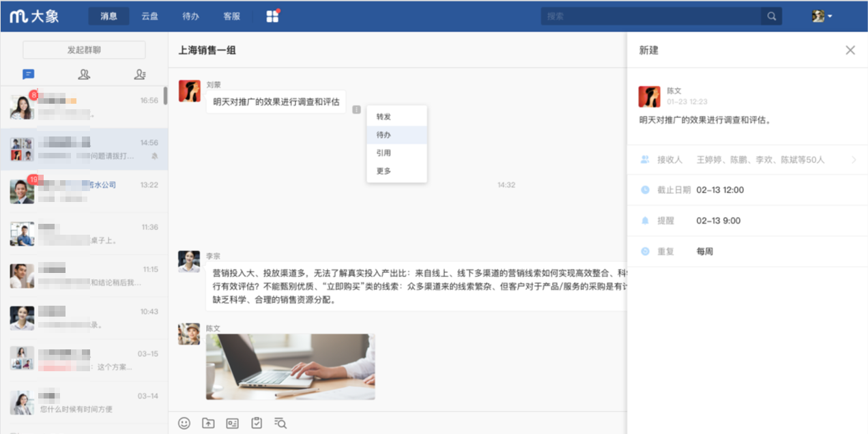Open conversation from 13:22 with 水公司
The image size is (868, 434).
(x=84, y=192)
